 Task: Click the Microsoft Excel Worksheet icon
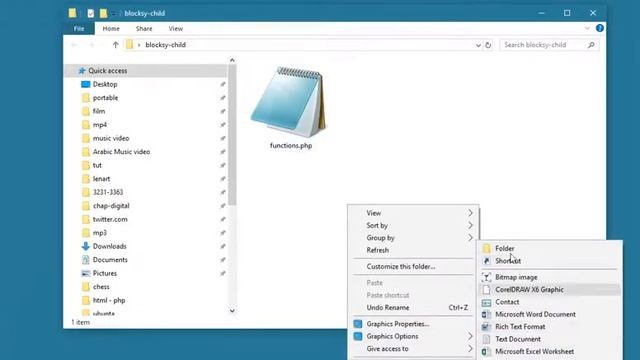[x=486, y=351]
